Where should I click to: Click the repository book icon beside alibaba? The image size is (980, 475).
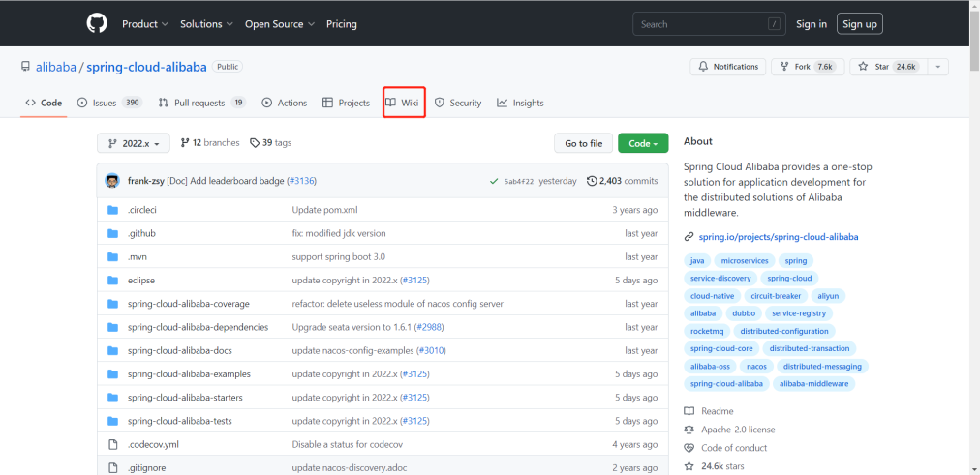(25, 67)
